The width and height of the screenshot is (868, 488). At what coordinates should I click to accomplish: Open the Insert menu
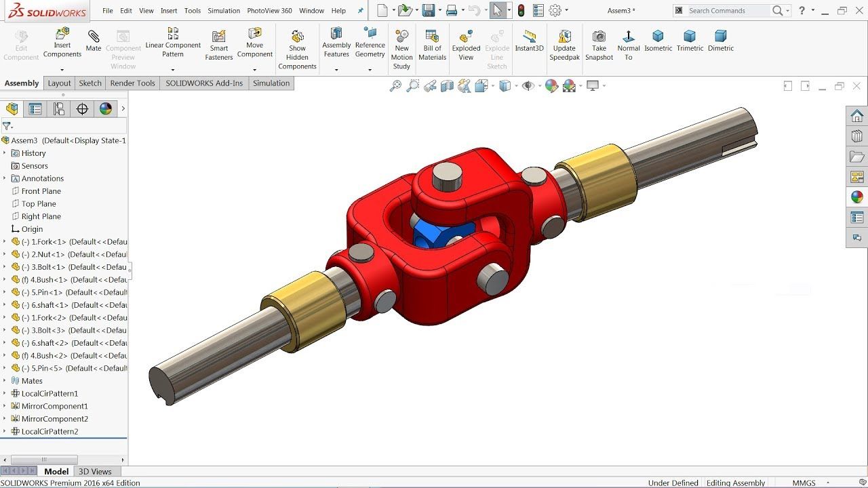point(169,11)
